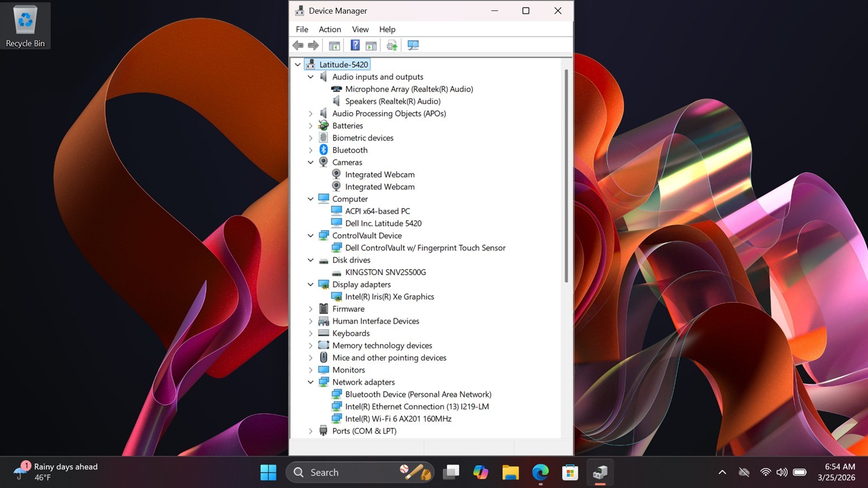
Task: Click the Batteries category icon
Action: coord(324,125)
